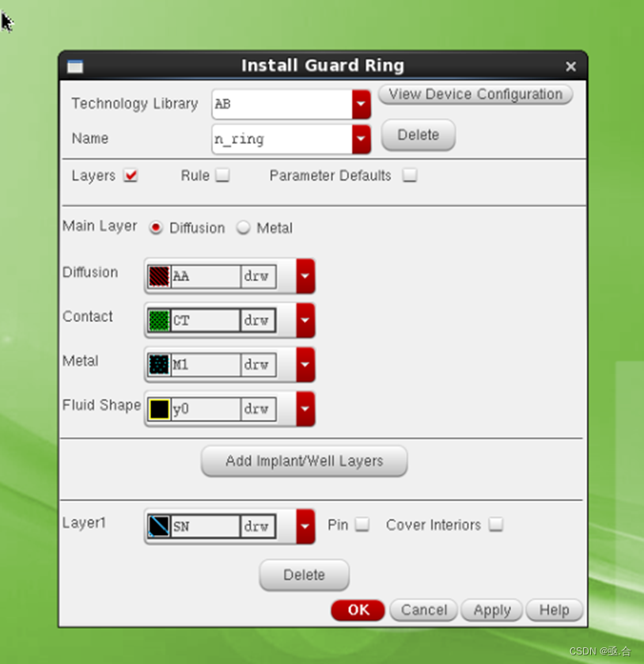This screenshot has width=644, height=664.
Task: Click inside the Name input field
Action: tap(277, 138)
